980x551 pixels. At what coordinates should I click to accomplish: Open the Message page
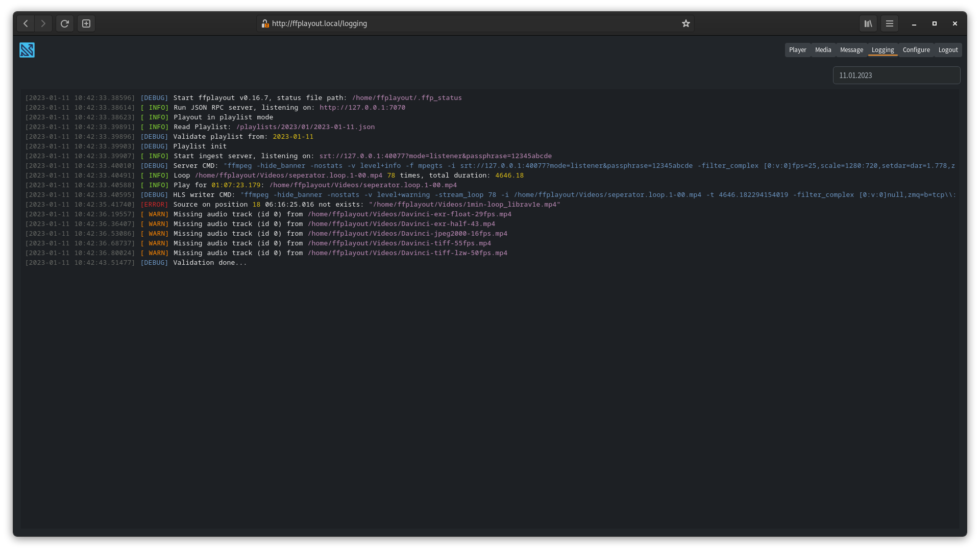pyautogui.click(x=851, y=50)
